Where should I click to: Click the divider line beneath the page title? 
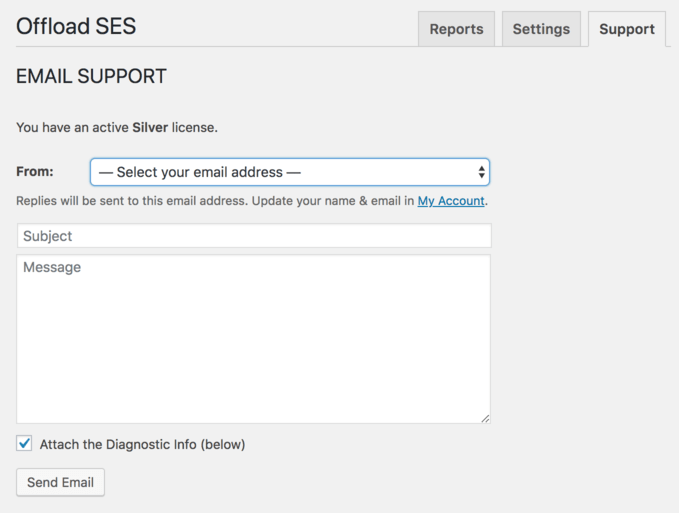pos(217,46)
